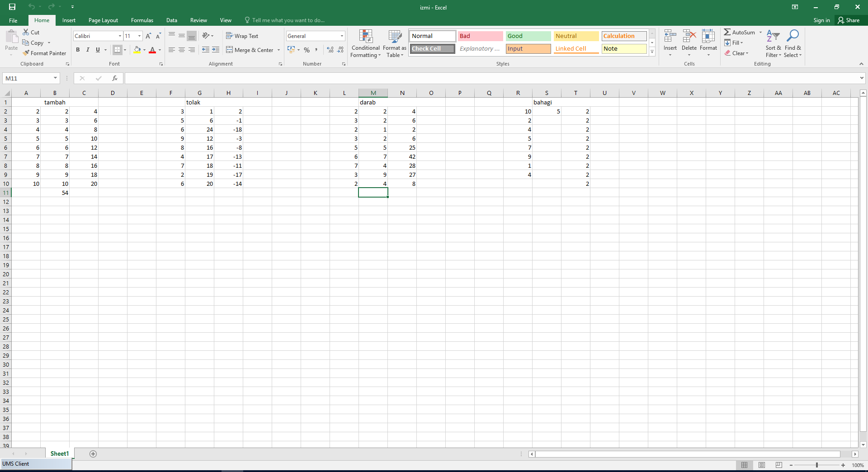Toggle Bold formatting
Image resolution: width=868 pixels, height=472 pixels.
pyautogui.click(x=78, y=50)
